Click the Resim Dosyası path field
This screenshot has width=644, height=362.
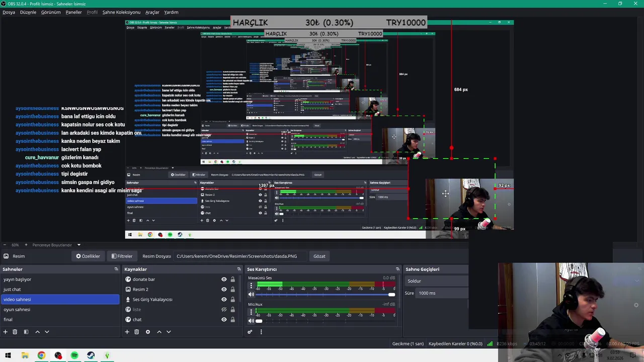click(x=240, y=256)
